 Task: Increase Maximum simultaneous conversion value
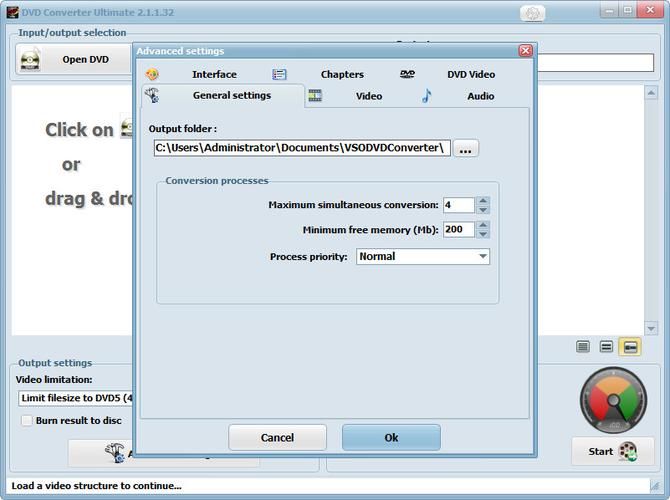point(483,200)
